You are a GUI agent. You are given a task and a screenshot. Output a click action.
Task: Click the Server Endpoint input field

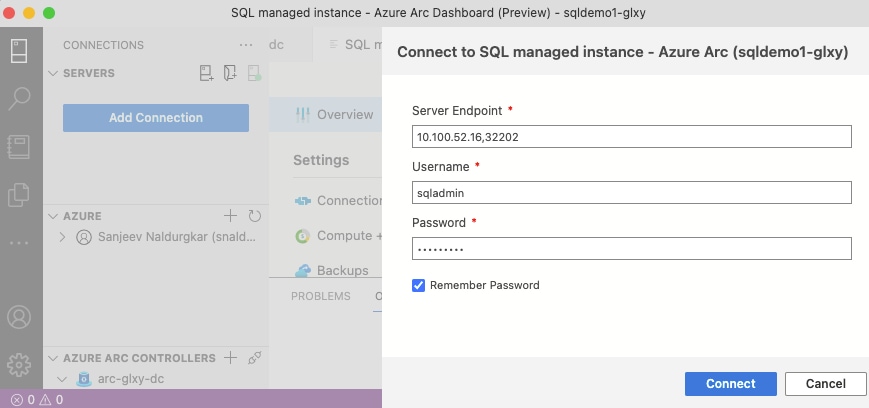click(632, 136)
